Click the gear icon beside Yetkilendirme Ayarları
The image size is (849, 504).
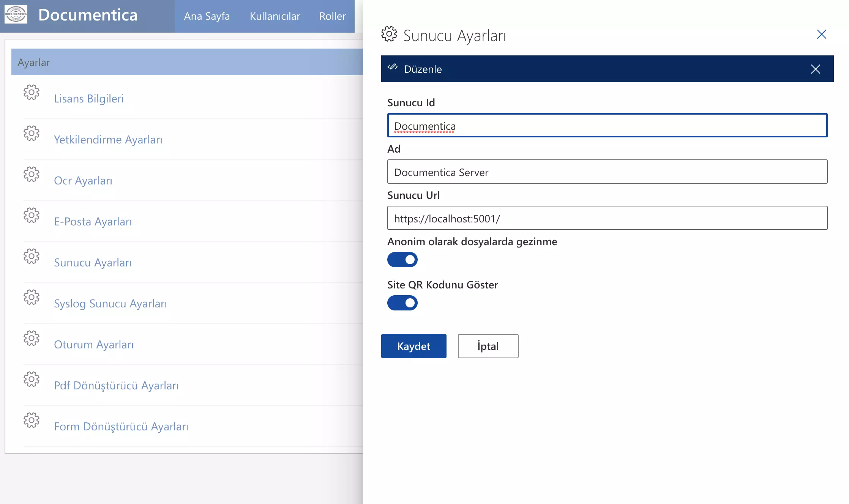(32, 133)
